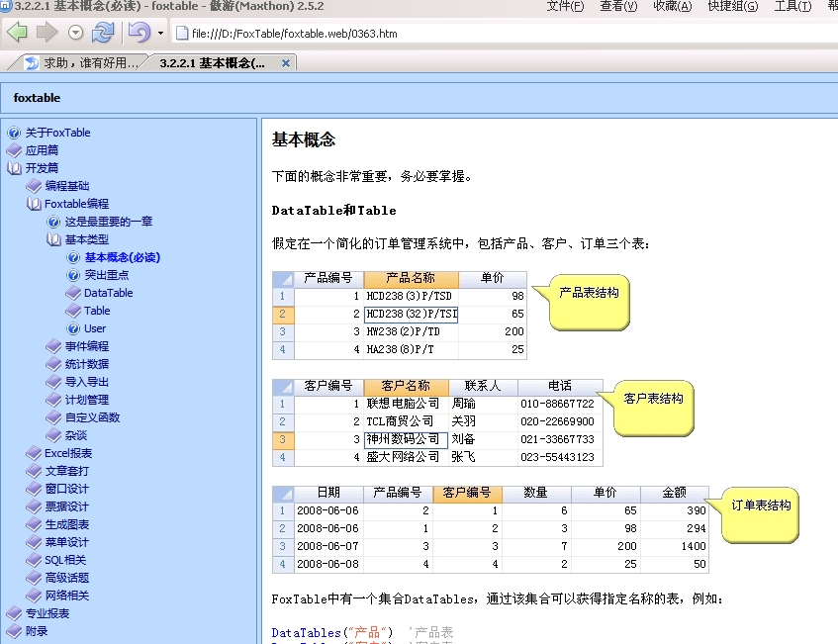This screenshot has height=644, width=838.
Task: Open the 工具(T) menu
Action: (x=793, y=6)
